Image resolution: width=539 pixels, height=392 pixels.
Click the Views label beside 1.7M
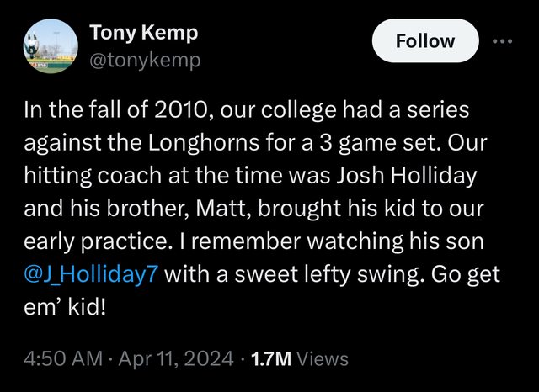323,358
